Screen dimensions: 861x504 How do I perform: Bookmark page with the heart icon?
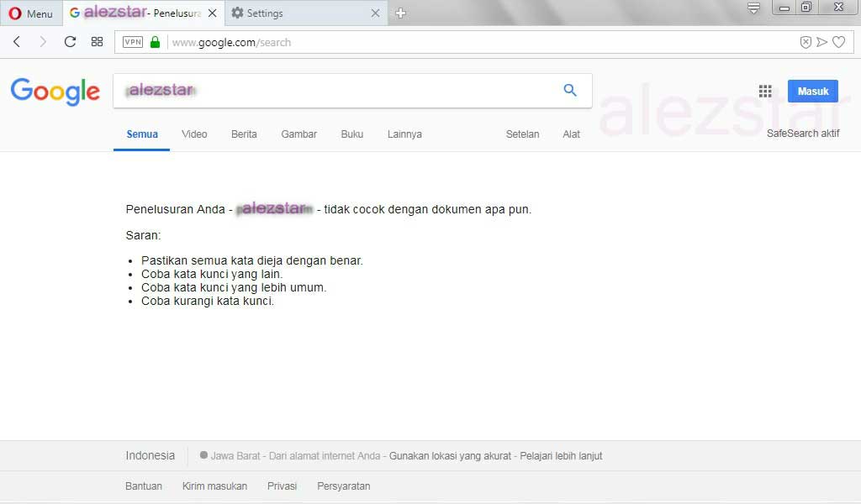(x=838, y=42)
